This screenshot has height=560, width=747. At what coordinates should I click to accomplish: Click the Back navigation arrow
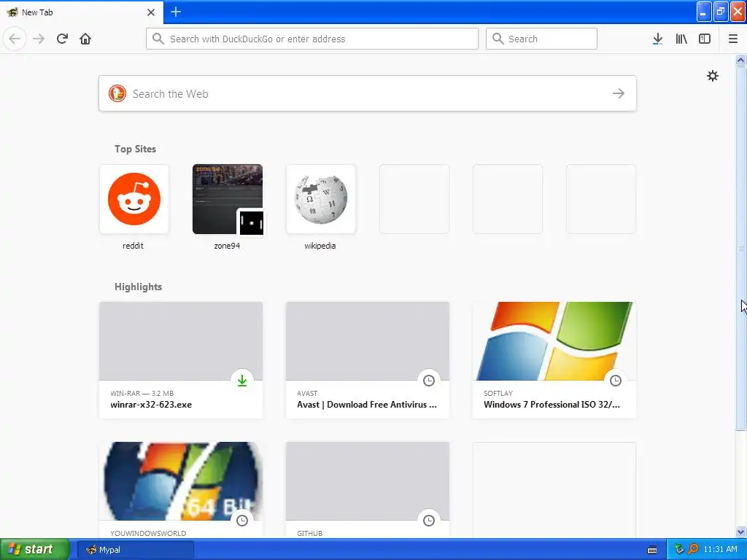15,39
